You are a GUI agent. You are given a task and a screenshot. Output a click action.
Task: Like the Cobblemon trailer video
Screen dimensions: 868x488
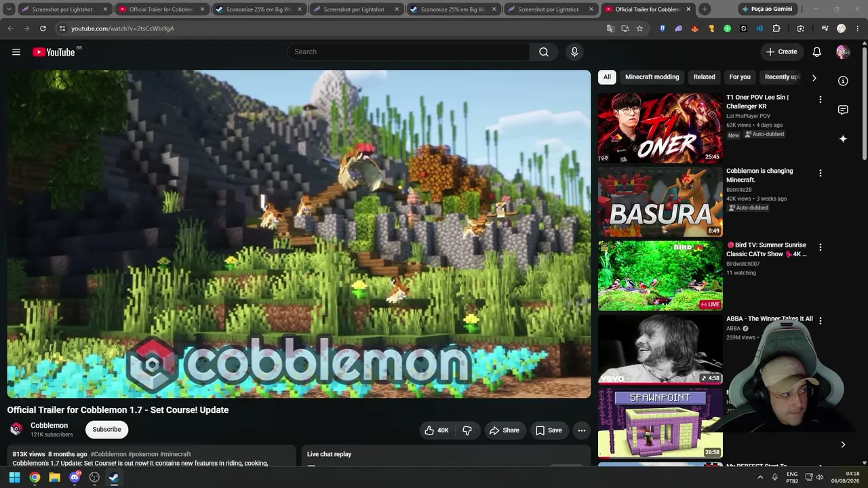point(437,430)
